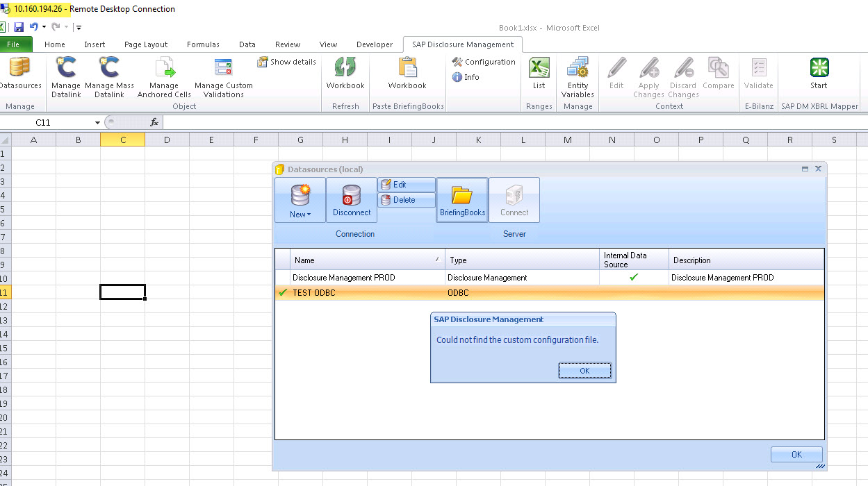Expand the Undo history dropdown arrow

(x=44, y=27)
